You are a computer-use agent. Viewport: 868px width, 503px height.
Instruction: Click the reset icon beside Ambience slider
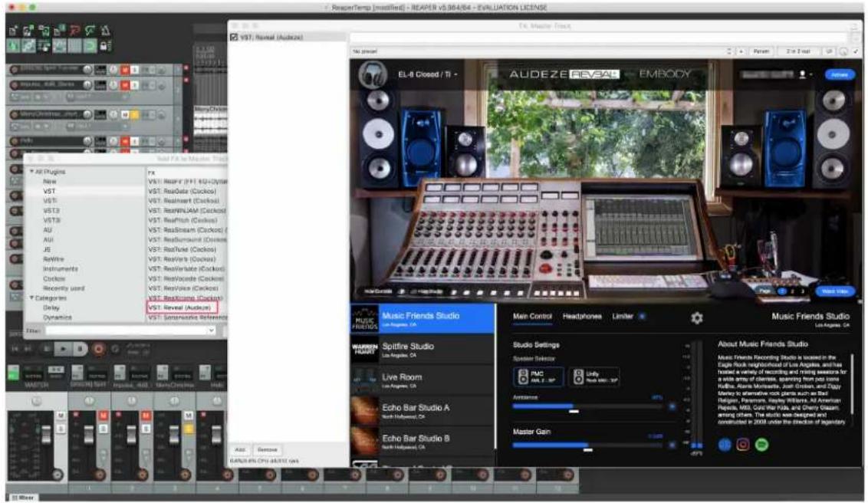(672, 406)
